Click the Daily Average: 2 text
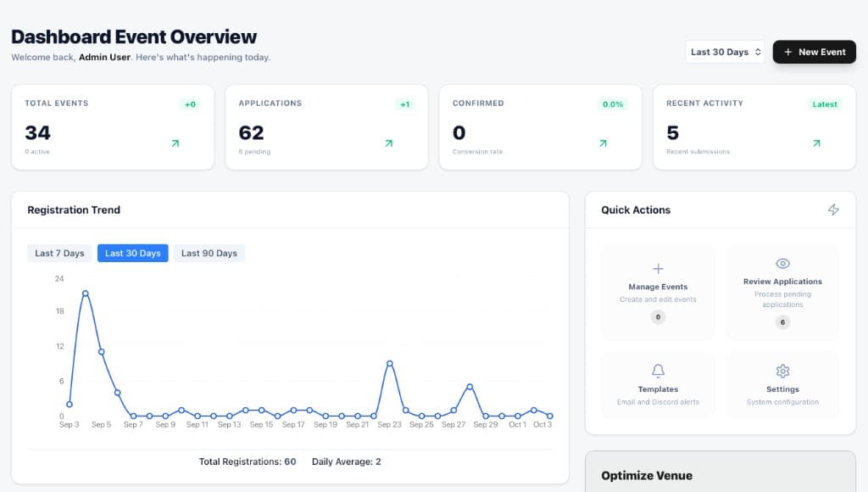Viewport: 868px width, 492px height. 347,461
